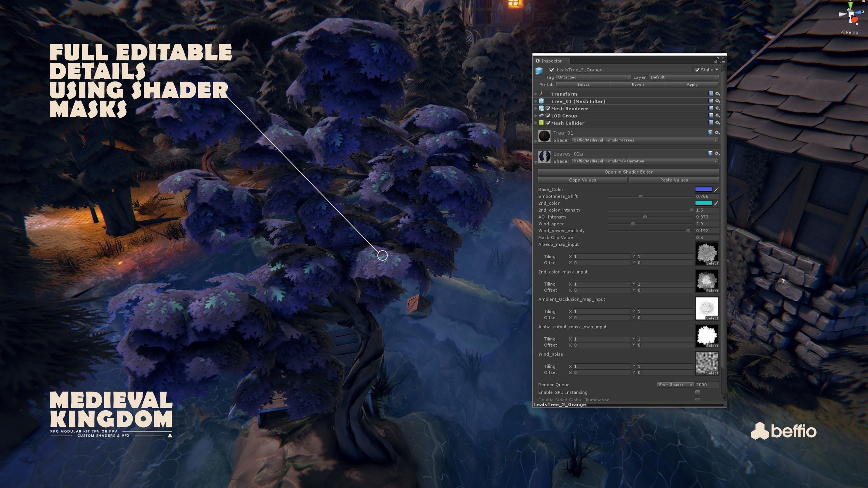Expand the LOD Group component
Screen dimensions: 868x488
(536, 116)
